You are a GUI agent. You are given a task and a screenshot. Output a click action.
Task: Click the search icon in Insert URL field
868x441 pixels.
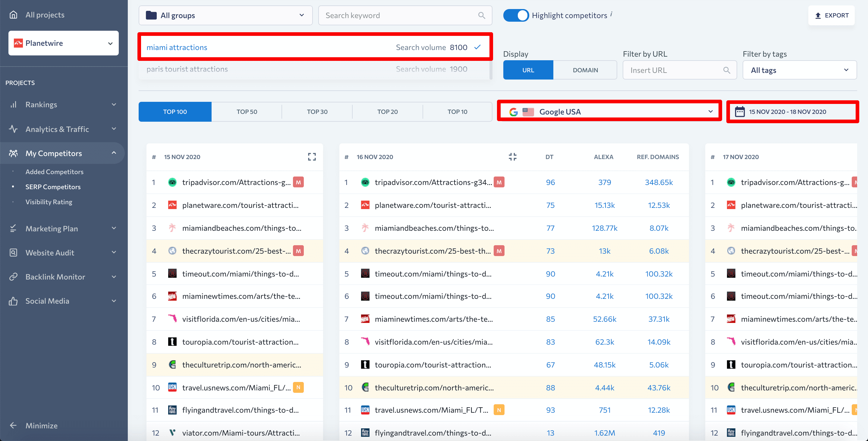(x=726, y=70)
